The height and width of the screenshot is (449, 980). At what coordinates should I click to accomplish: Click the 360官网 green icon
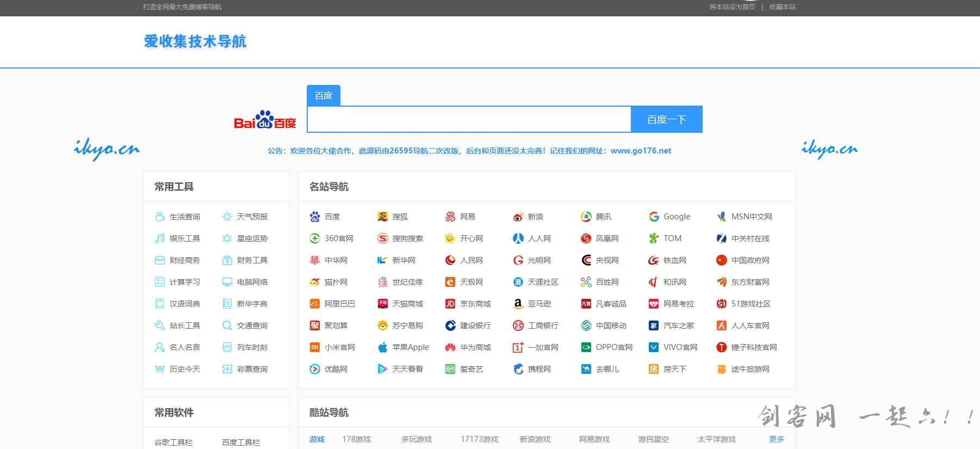(x=315, y=238)
